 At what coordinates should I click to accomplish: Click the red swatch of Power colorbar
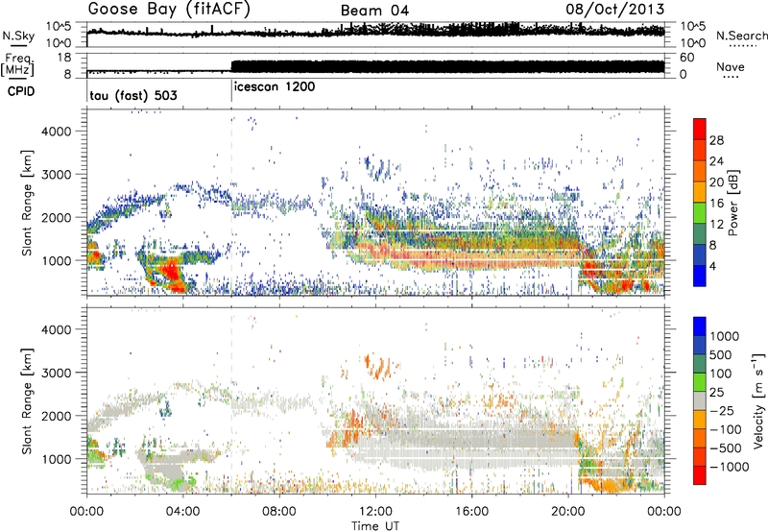700,129
